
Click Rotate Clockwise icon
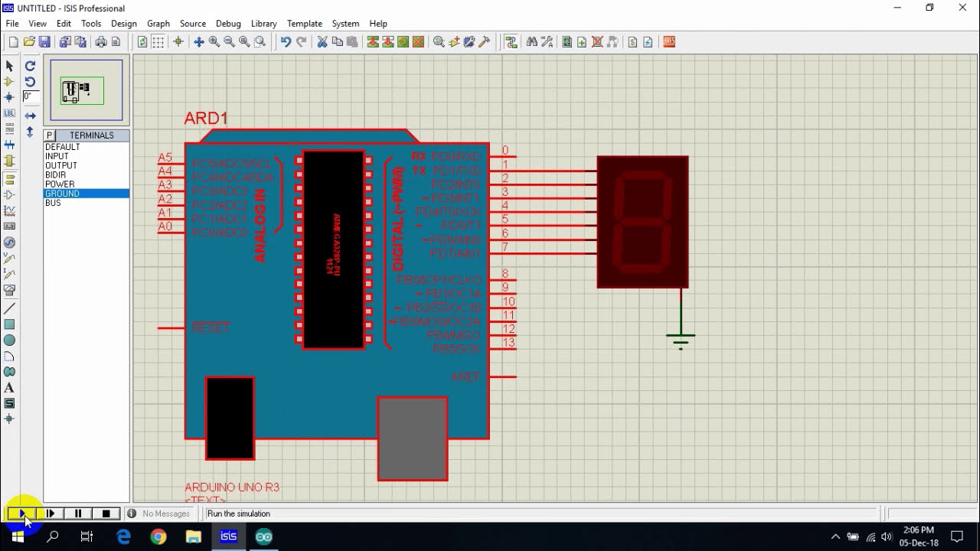pos(30,66)
